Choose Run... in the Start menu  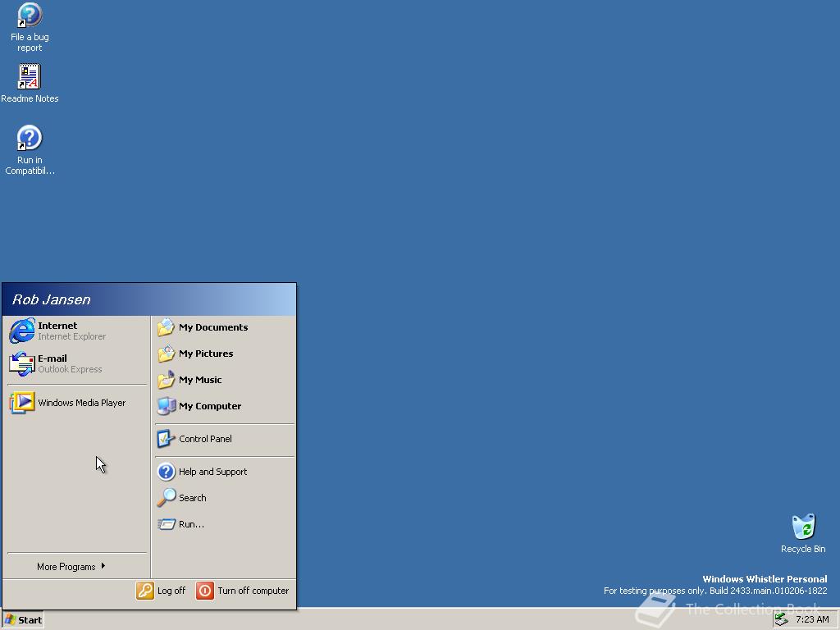225,524
